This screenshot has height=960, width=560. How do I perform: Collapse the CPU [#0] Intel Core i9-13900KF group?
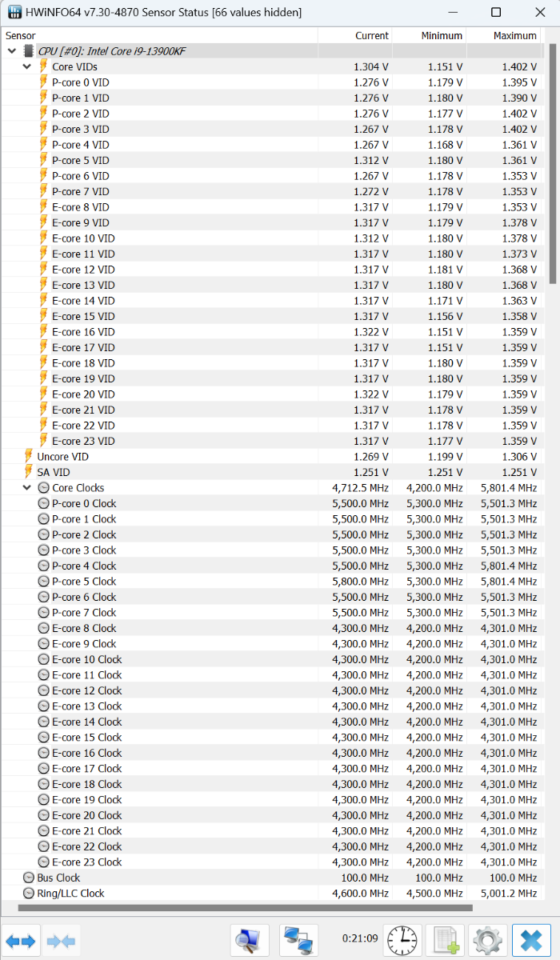tap(11, 51)
